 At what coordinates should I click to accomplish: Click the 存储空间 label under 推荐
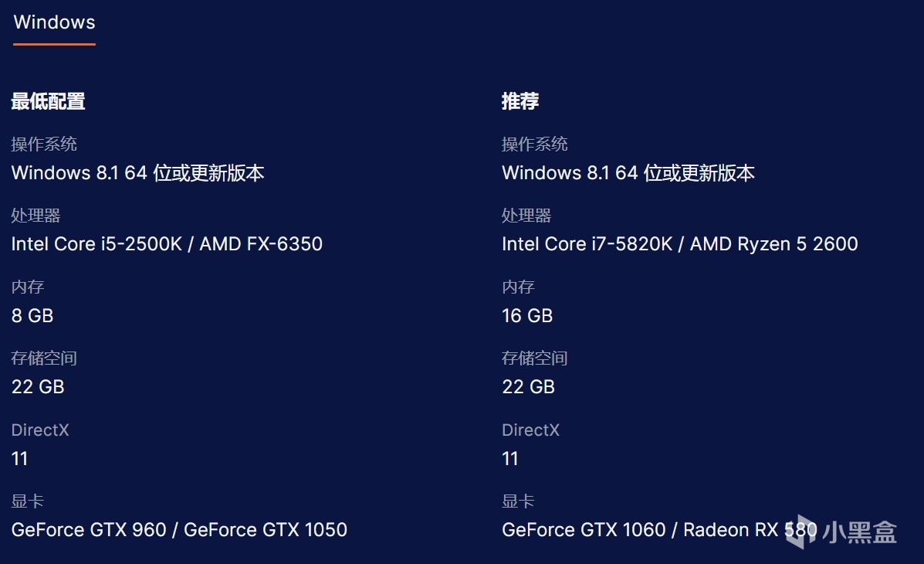tap(534, 358)
